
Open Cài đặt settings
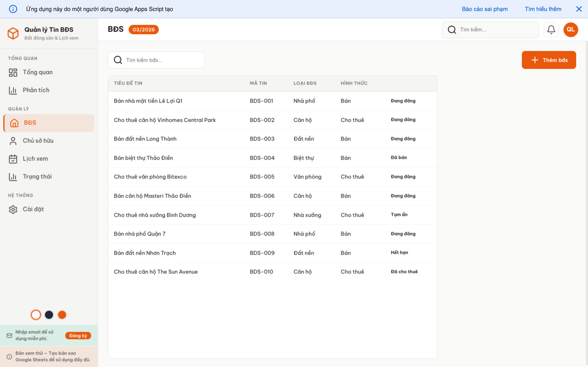click(x=33, y=209)
